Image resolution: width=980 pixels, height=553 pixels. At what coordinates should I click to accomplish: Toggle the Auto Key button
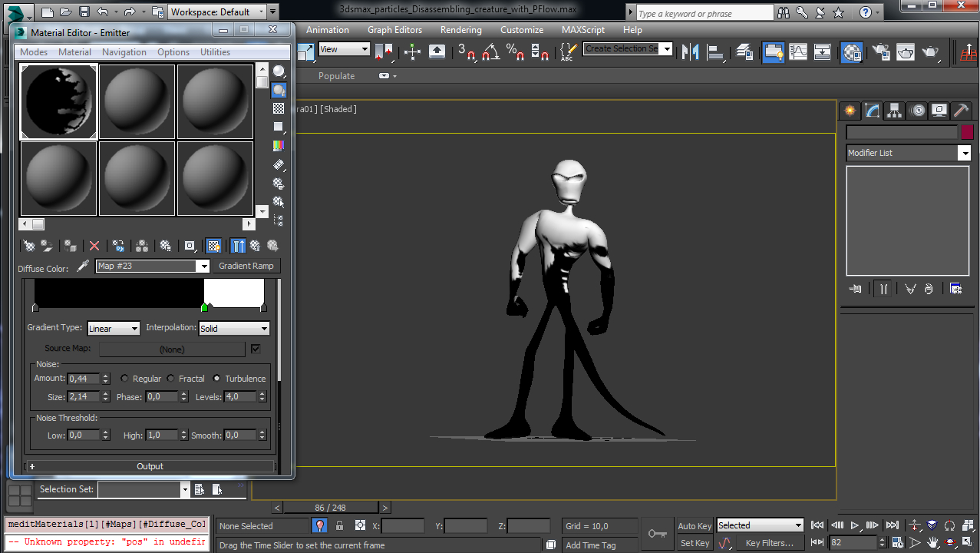coord(695,526)
